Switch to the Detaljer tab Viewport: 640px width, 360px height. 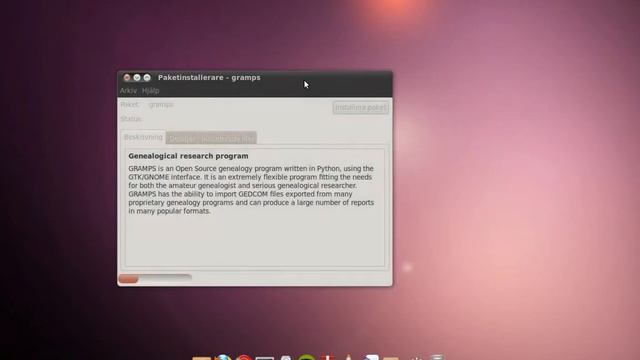[182, 139]
